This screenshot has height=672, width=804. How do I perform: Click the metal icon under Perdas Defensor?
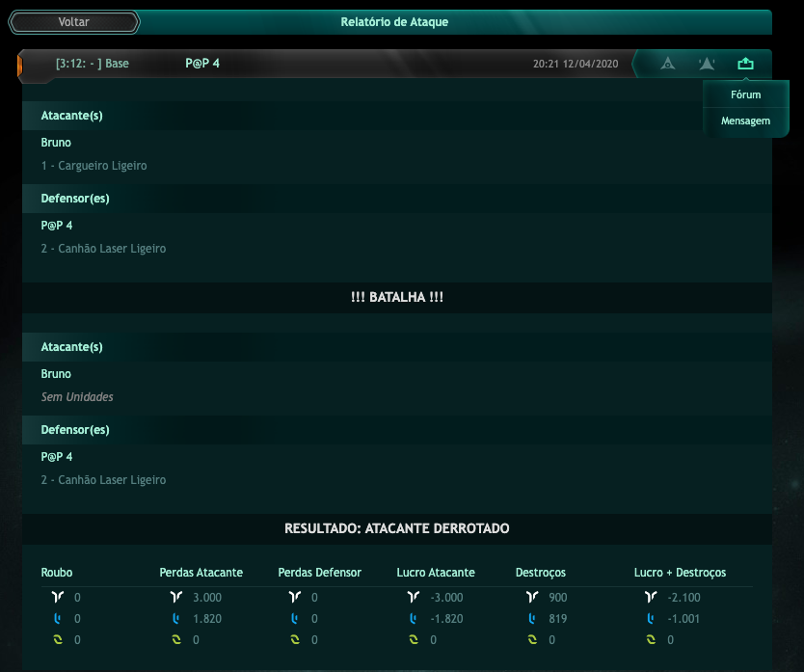295,597
